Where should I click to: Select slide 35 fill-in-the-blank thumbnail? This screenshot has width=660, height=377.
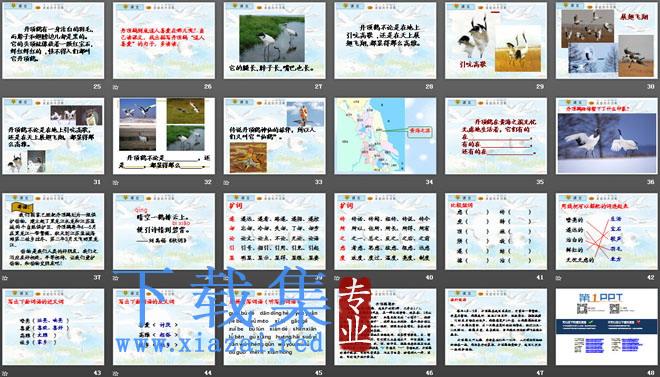tap(496, 136)
